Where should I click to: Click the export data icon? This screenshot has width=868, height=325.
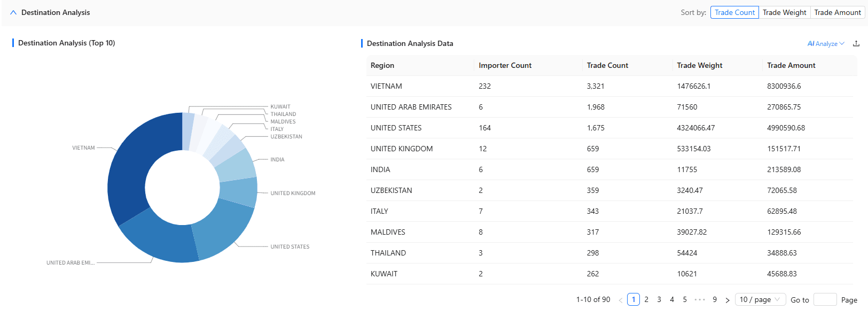point(856,44)
